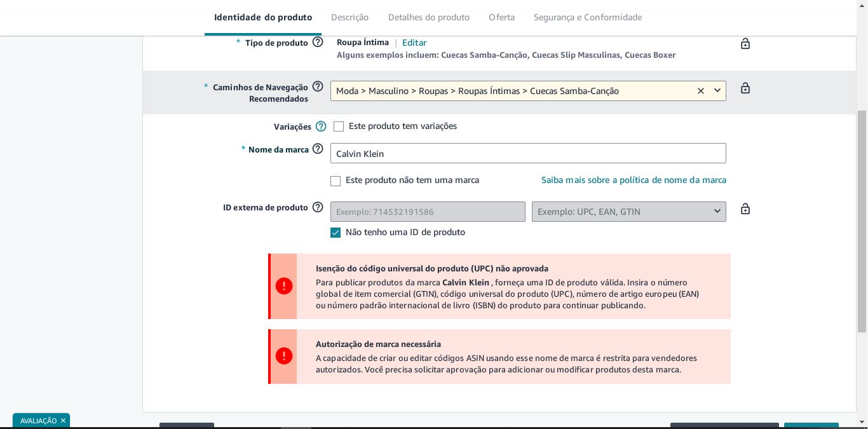This screenshot has height=429, width=868.
Task: Click the UPC exemption error alert icon
Action: coord(284,286)
